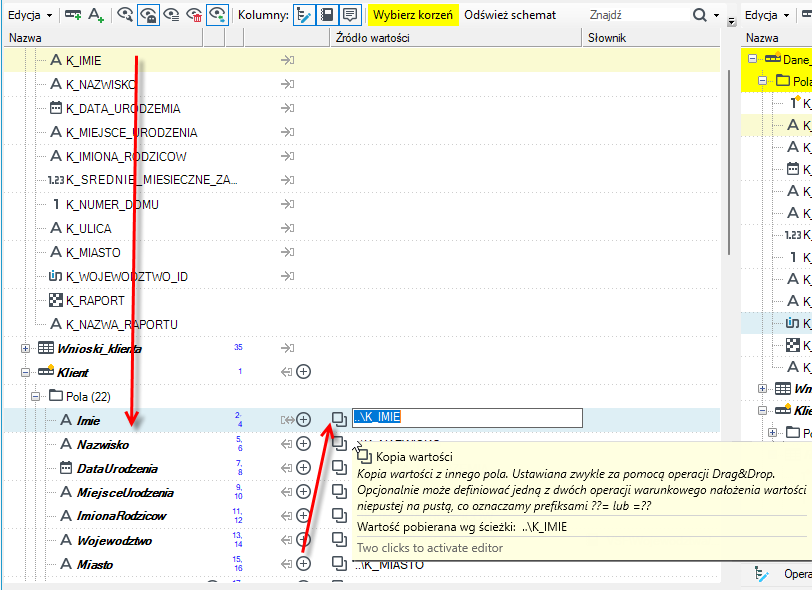
Task: Click the plus circle icon in Nazwisko row
Action: (303, 444)
